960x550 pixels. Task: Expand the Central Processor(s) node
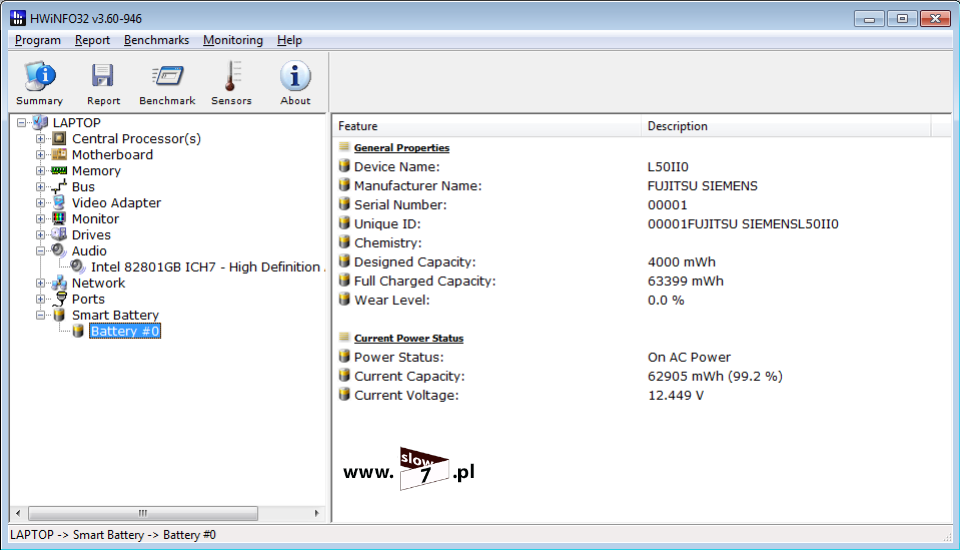(x=40, y=138)
